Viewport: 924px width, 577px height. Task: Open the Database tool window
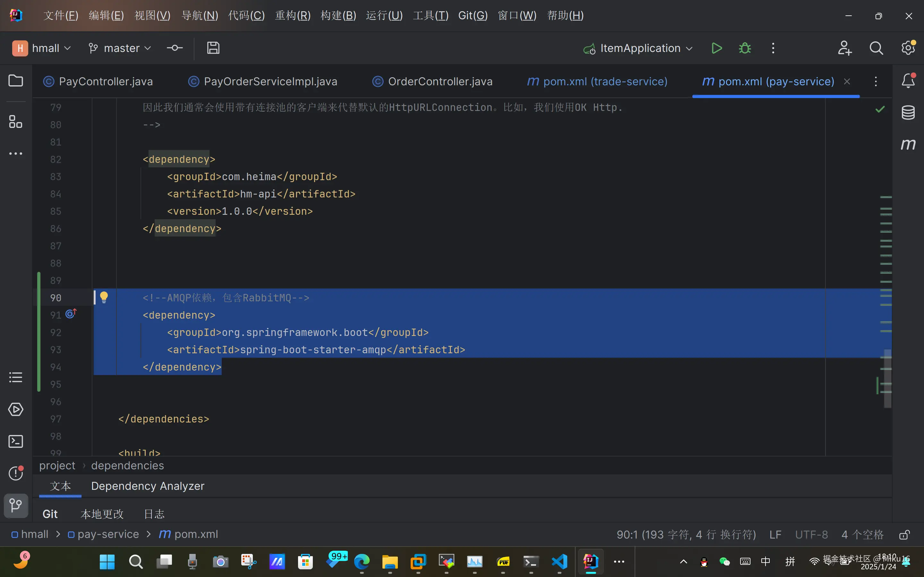908,113
